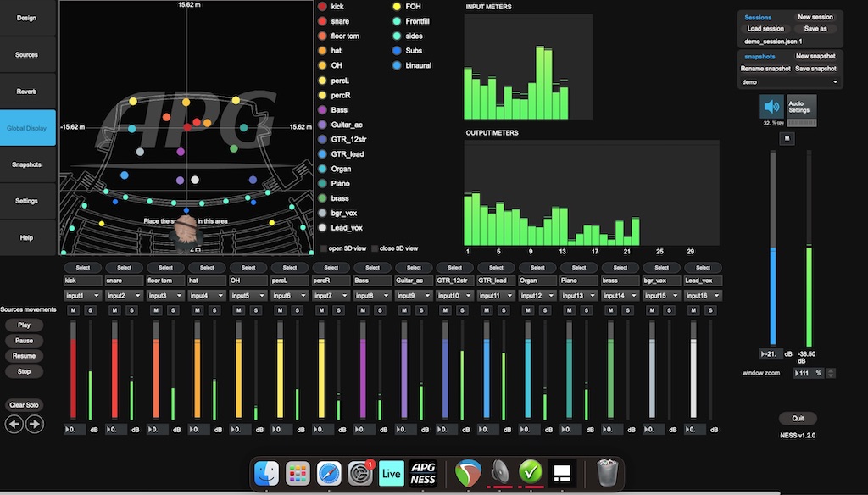868x495 pixels.
Task: Switch to the Reverb tab
Action: click(x=27, y=91)
